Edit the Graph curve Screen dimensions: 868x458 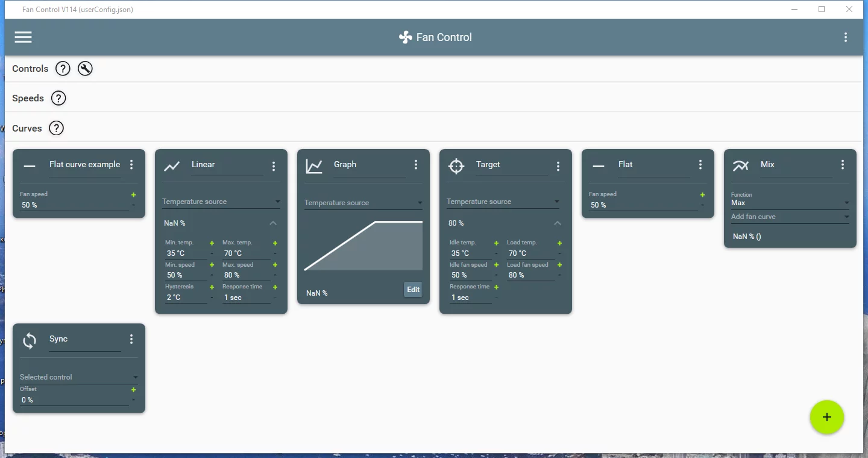click(x=413, y=290)
